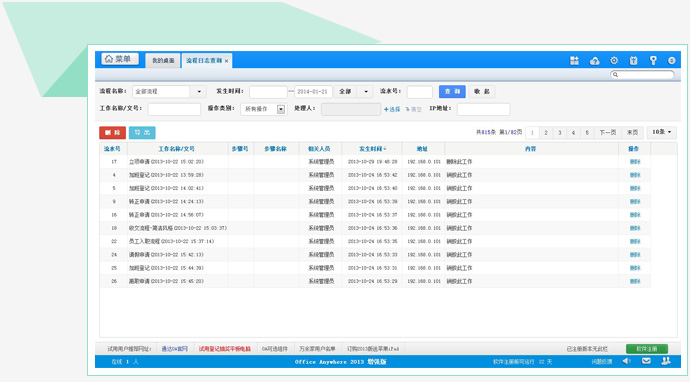The height and width of the screenshot is (382, 690).
Task: Go to page 5 in pagination
Action: coord(587,132)
